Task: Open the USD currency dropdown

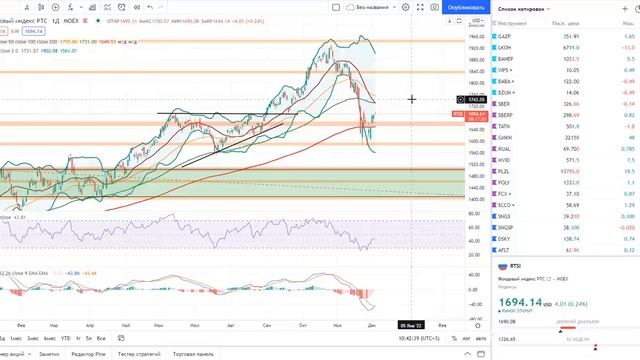Action: pyautogui.click(x=477, y=20)
